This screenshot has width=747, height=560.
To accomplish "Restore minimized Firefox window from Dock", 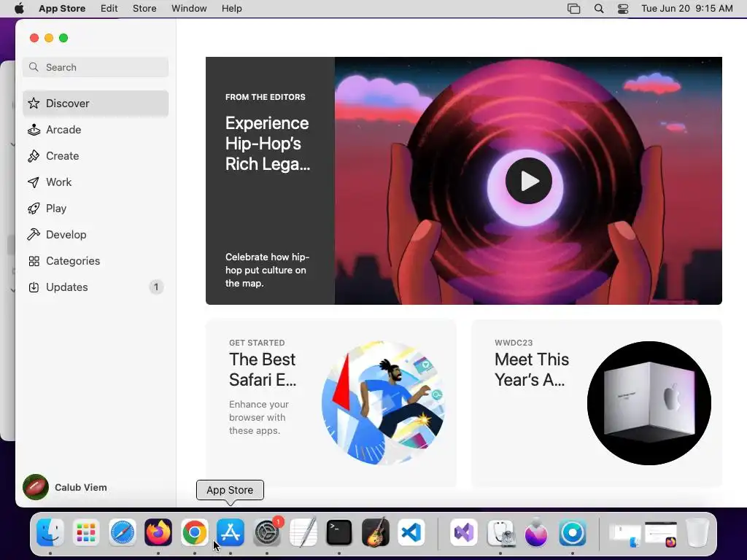I will 661,534.
